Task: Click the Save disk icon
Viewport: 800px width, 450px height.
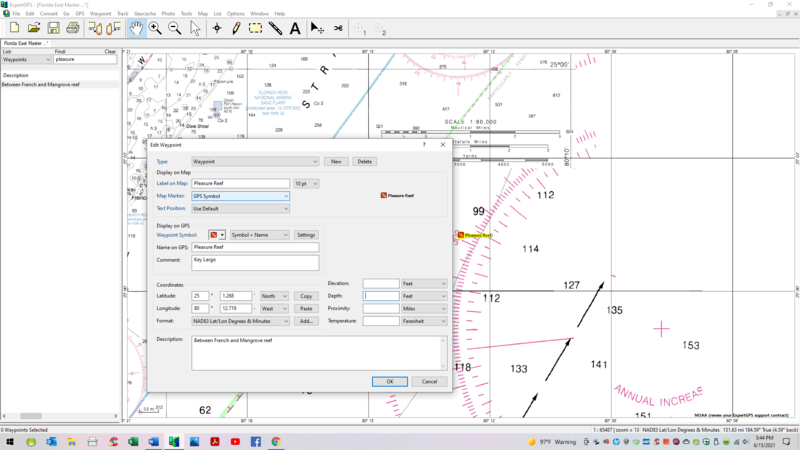Action: [x=53, y=29]
